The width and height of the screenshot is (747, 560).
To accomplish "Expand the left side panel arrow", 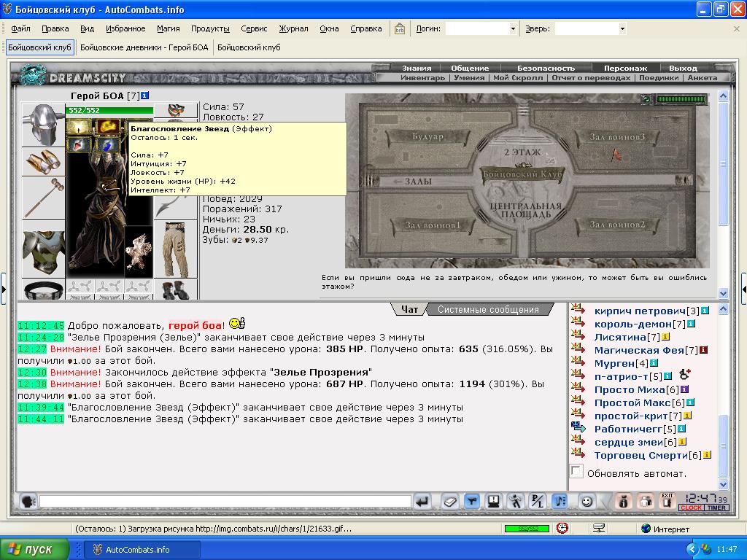I will click(x=4, y=289).
